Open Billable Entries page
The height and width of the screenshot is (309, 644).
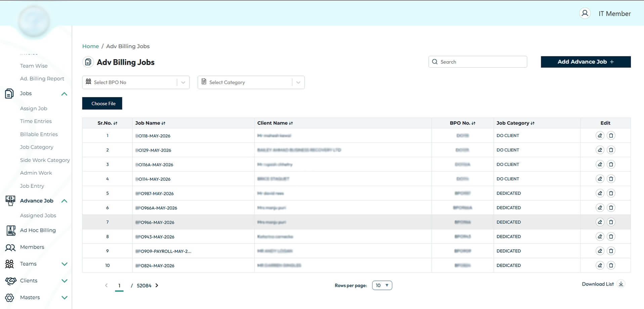point(39,134)
